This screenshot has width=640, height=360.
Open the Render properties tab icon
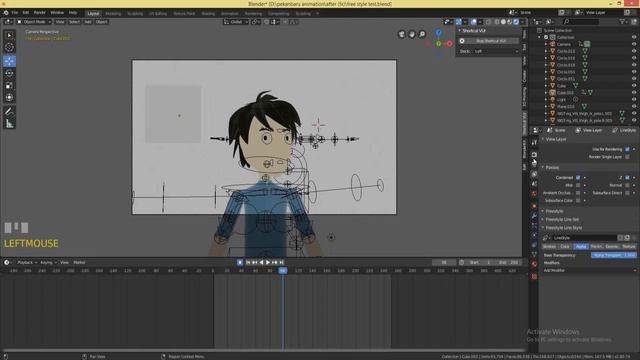534,154
